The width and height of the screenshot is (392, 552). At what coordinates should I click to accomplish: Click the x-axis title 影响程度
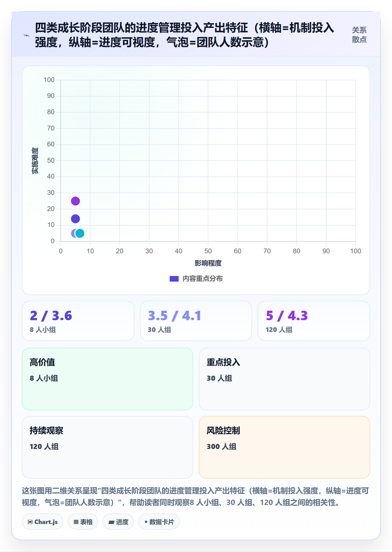[x=208, y=263]
